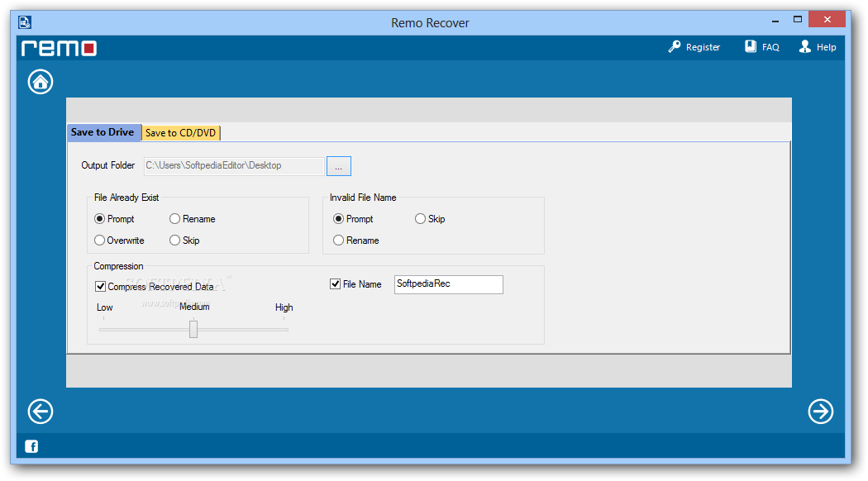Select Rename under File Already Exist
This screenshot has width=868, height=481.
175,219
